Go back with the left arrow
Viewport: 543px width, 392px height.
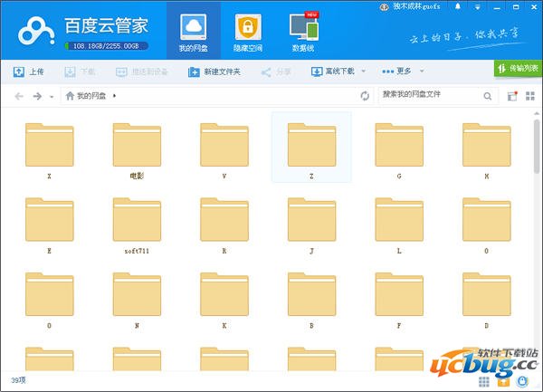coord(19,96)
